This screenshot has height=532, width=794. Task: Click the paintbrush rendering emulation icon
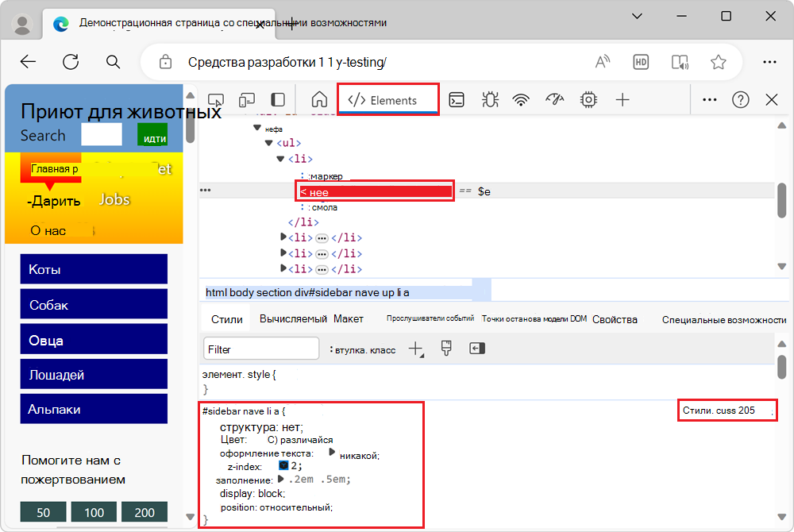point(446,349)
